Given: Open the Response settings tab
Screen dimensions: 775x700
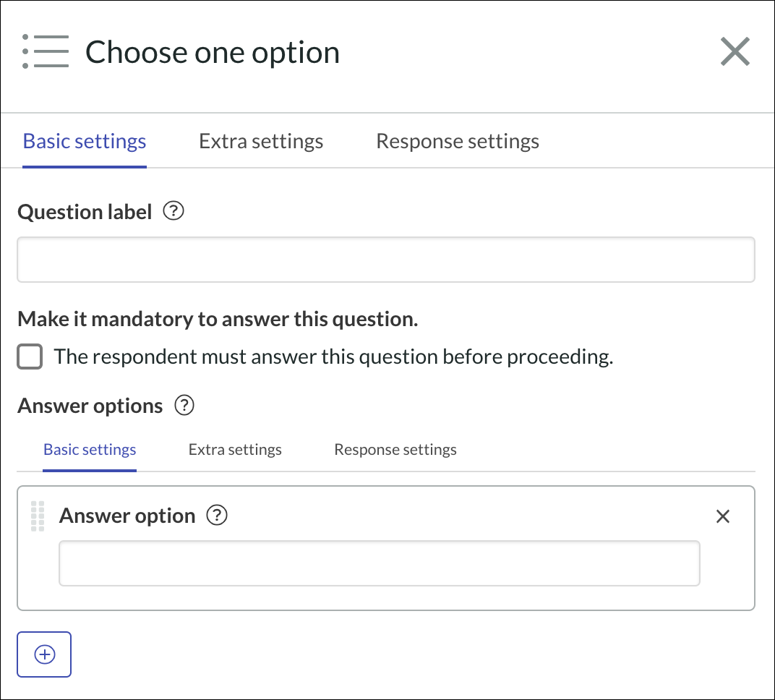Looking at the screenshot, I should [x=457, y=140].
